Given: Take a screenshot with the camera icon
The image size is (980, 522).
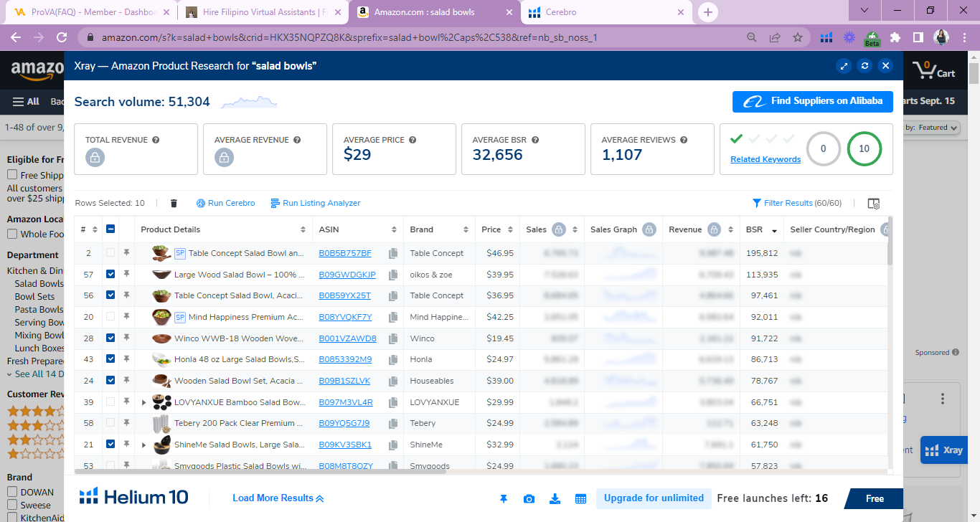Looking at the screenshot, I should coord(529,498).
